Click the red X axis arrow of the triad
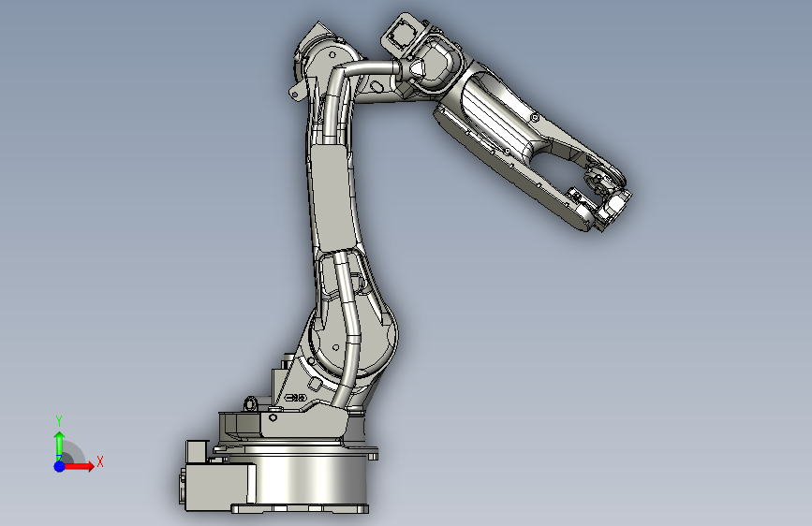This screenshot has height=526, width=812. pyautogui.click(x=79, y=466)
